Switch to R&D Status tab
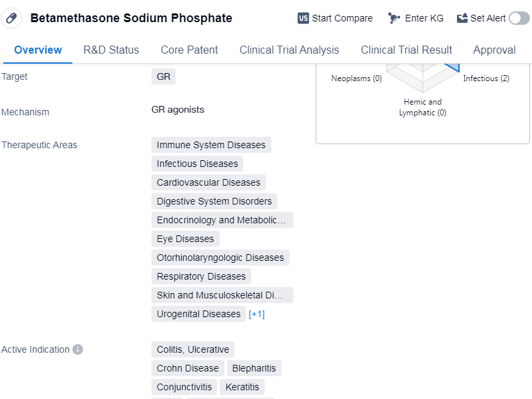This screenshot has width=532, height=399. tap(111, 50)
